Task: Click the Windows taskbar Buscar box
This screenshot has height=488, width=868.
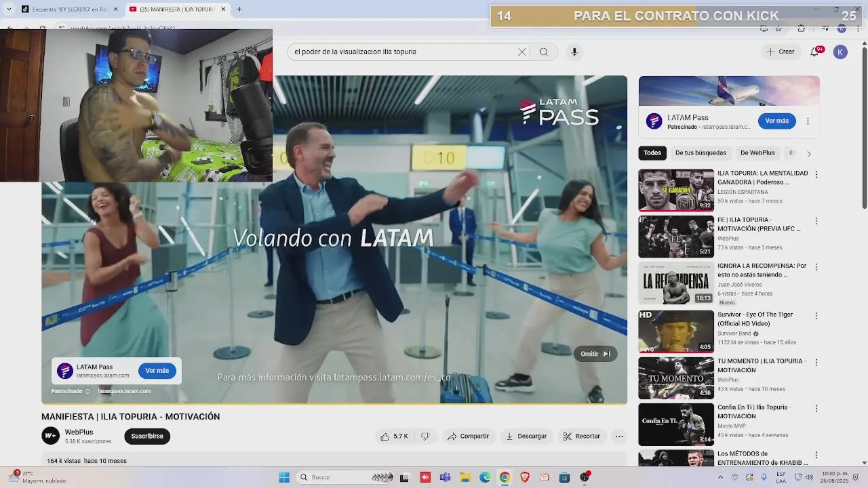Action: [x=346, y=477]
